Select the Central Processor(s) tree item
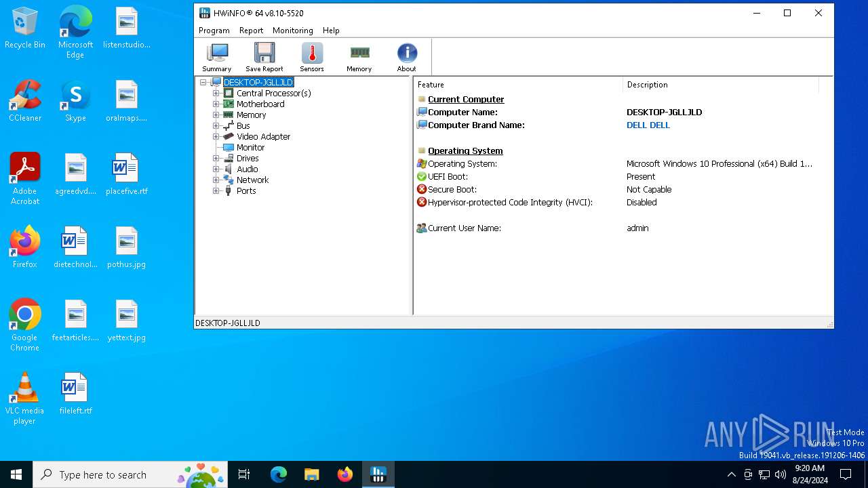Image resolution: width=868 pixels, height=488 pixels. (x=274, y=94)
